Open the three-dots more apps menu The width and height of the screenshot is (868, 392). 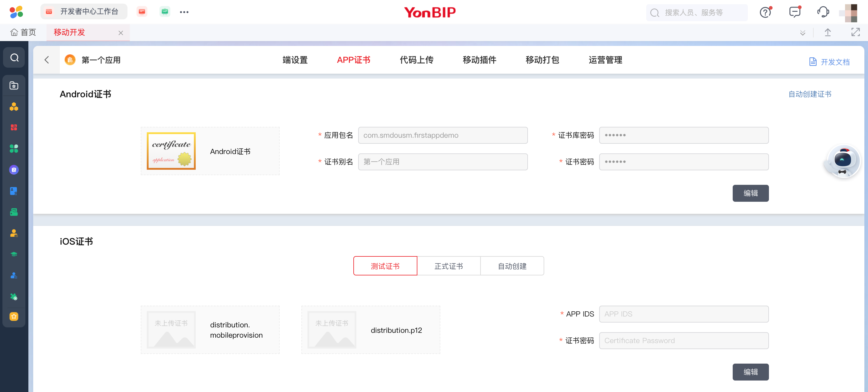coord(184,12)
